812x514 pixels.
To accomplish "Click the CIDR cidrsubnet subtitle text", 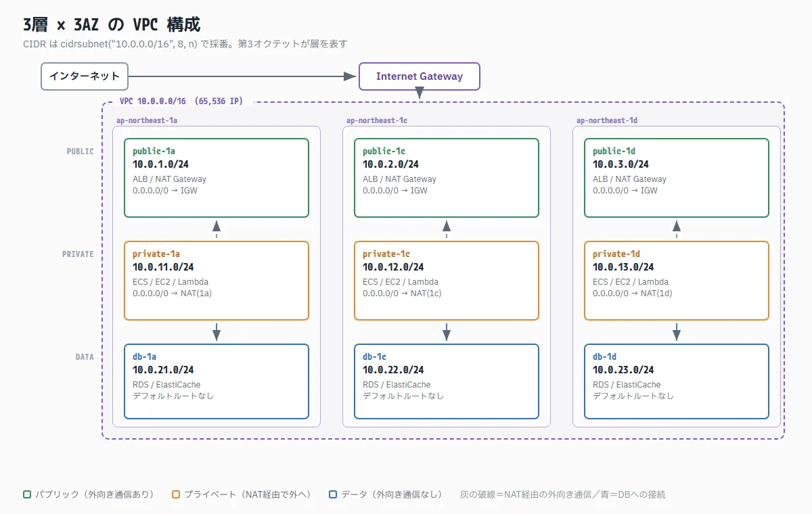I will point(185,44).
